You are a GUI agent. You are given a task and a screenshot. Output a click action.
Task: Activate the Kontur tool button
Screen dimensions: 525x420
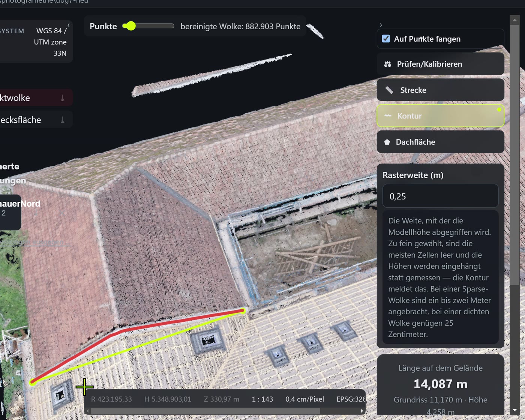pos(440,115)
